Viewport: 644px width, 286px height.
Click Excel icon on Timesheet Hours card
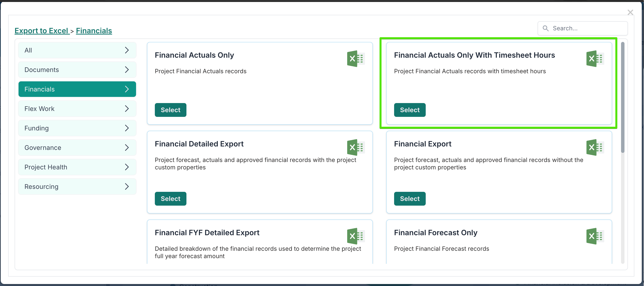pyautogui.click(x=595, y=59)
